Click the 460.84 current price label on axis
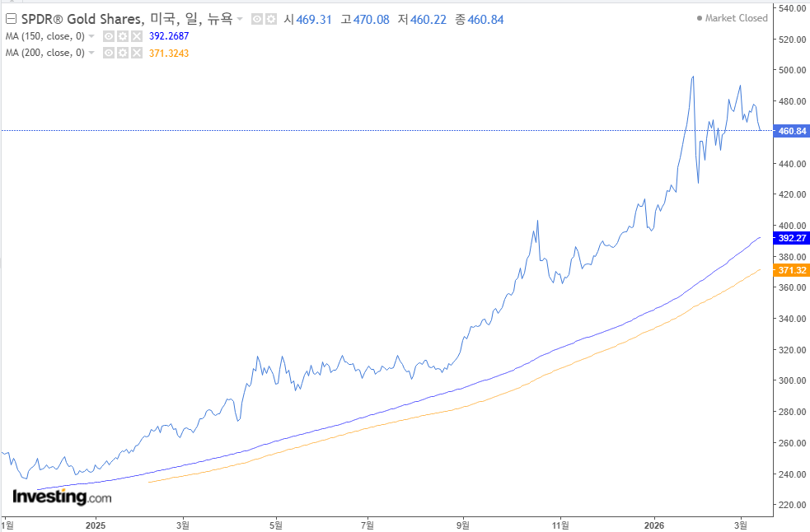 point(791,131)
